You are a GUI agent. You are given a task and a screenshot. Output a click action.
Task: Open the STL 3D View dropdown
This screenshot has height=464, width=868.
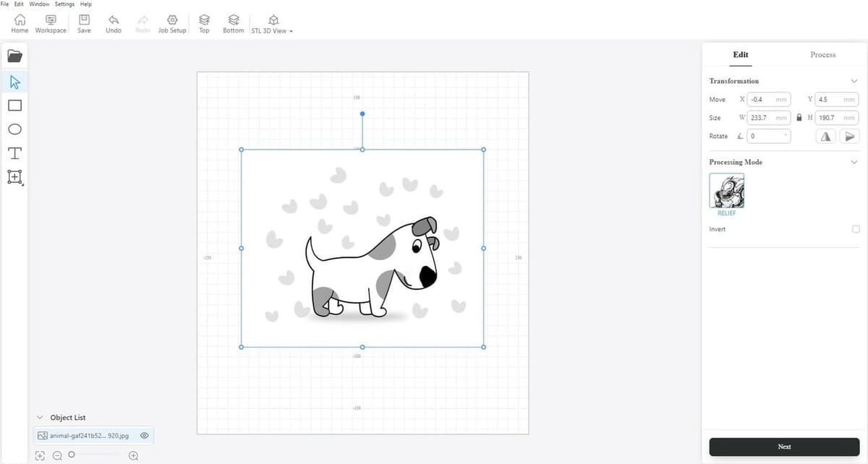(x=272, y=25)
